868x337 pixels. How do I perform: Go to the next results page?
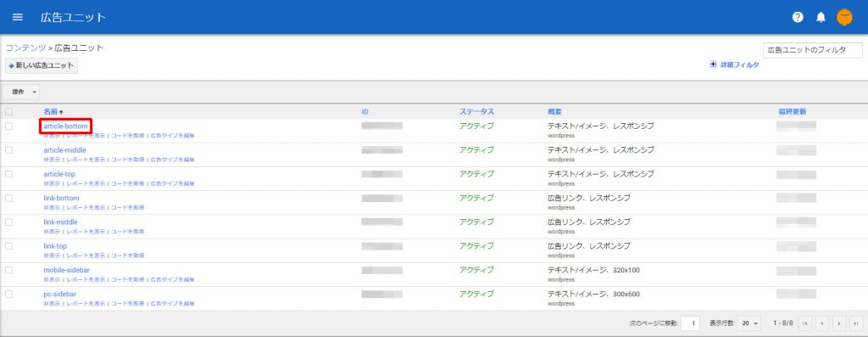(x=840, y=323)
